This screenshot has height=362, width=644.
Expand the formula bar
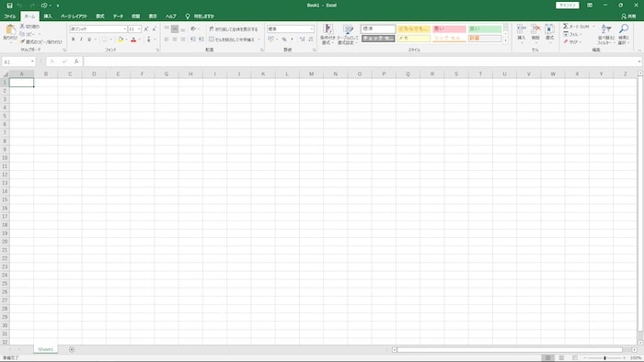[x=639, y=62]
